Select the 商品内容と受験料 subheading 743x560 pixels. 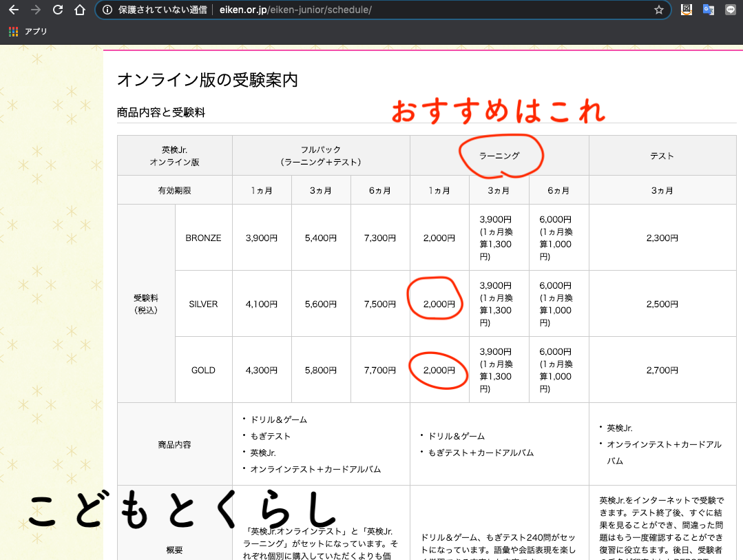click(161, 112)
